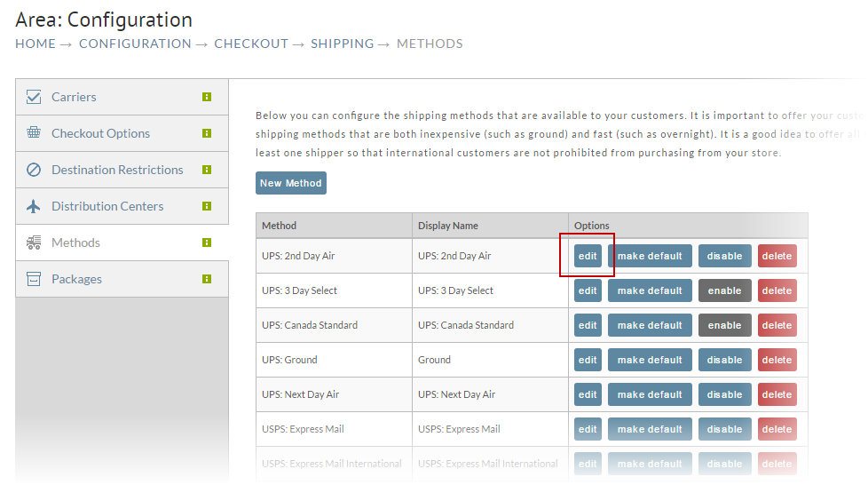Click the Packages box icon
The width and height of the screenshot is (868, 485).
[34, 279]
